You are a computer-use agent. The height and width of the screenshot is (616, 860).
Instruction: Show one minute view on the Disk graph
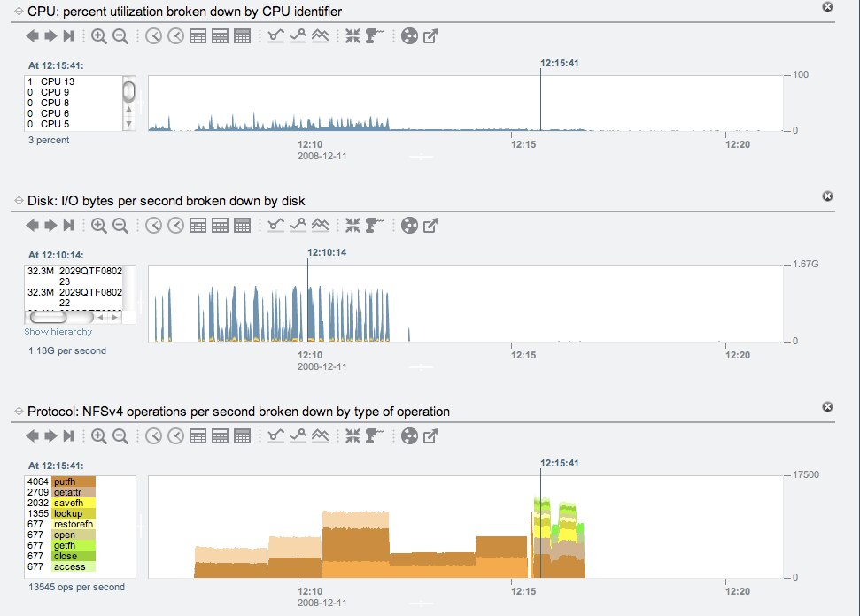[153, 225]
